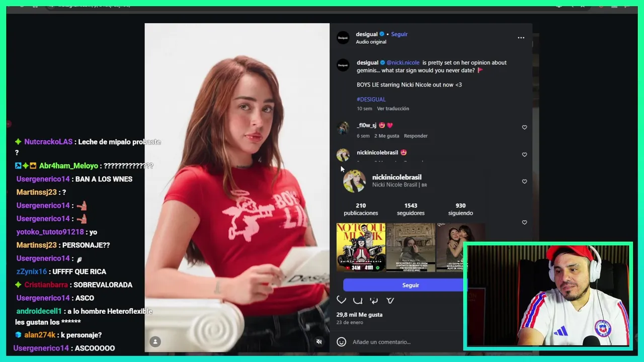Follow desigual via the header Seguir link
644x362 pixels.
point(399,34)
